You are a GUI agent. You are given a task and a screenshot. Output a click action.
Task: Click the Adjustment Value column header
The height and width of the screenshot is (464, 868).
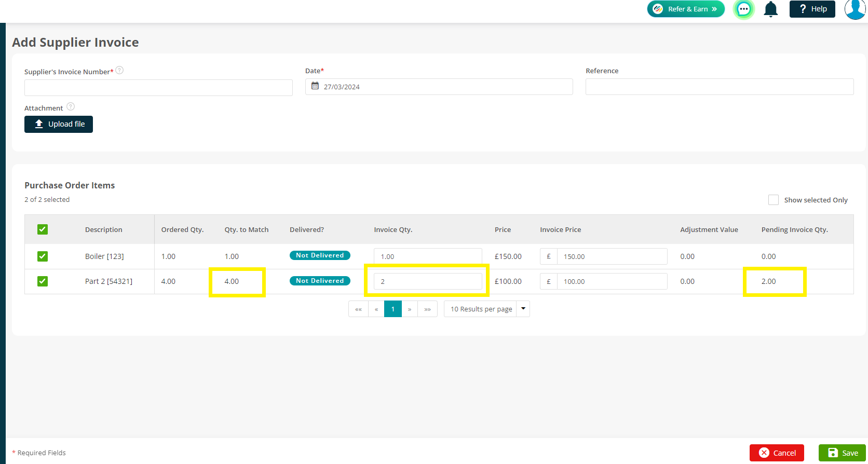709,229
